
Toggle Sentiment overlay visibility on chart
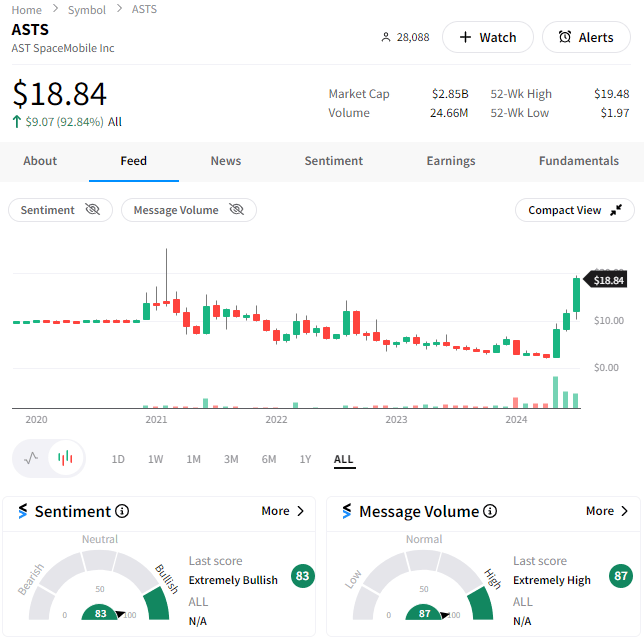pos(60,210)
